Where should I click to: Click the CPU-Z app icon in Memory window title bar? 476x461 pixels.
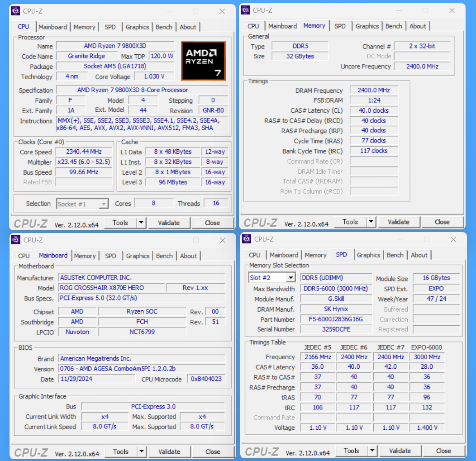click(x=245, y=10)
